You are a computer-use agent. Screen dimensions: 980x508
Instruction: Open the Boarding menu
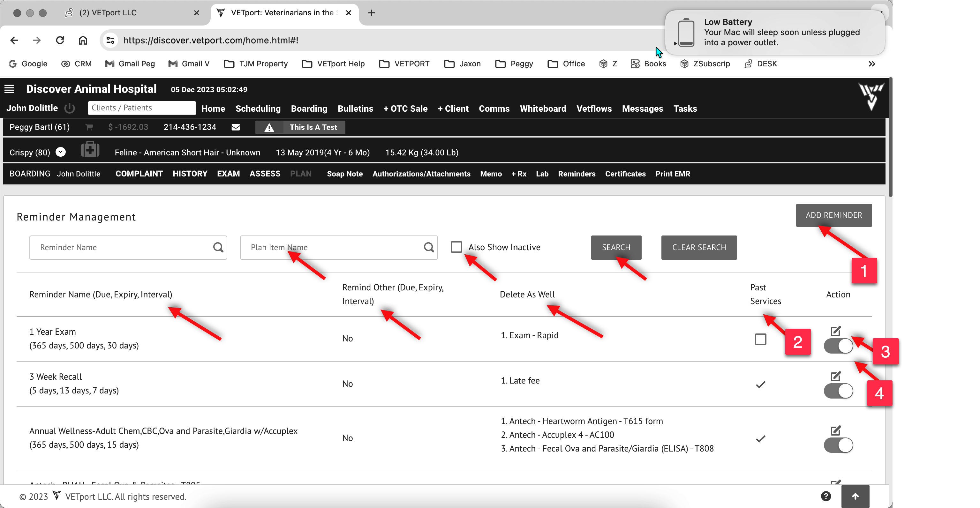(309, 108)
